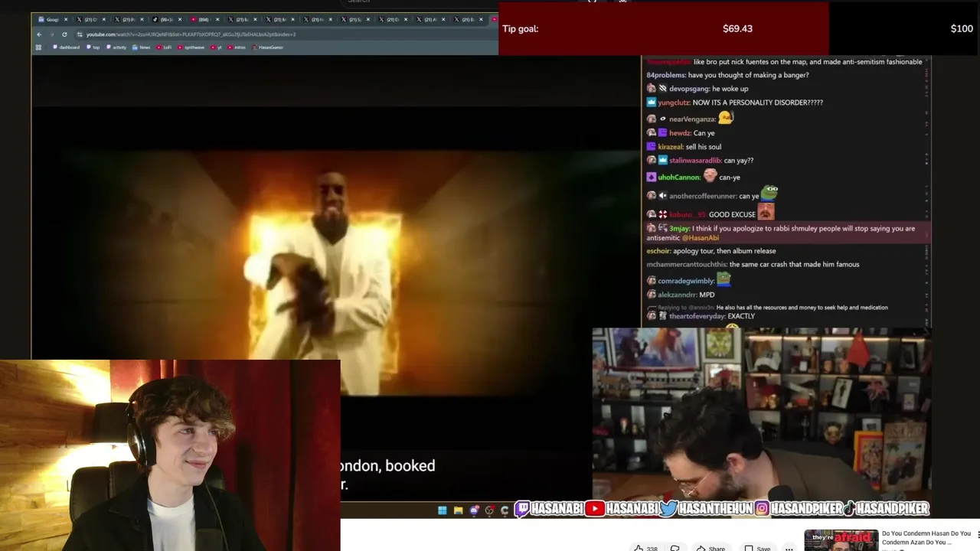Switch to the Google tab

(x=52, y=19)
